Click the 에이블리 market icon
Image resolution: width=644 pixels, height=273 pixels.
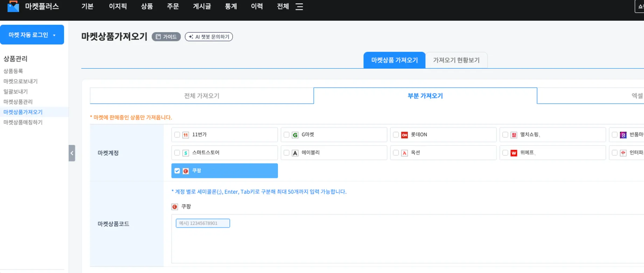click(295, 153)
